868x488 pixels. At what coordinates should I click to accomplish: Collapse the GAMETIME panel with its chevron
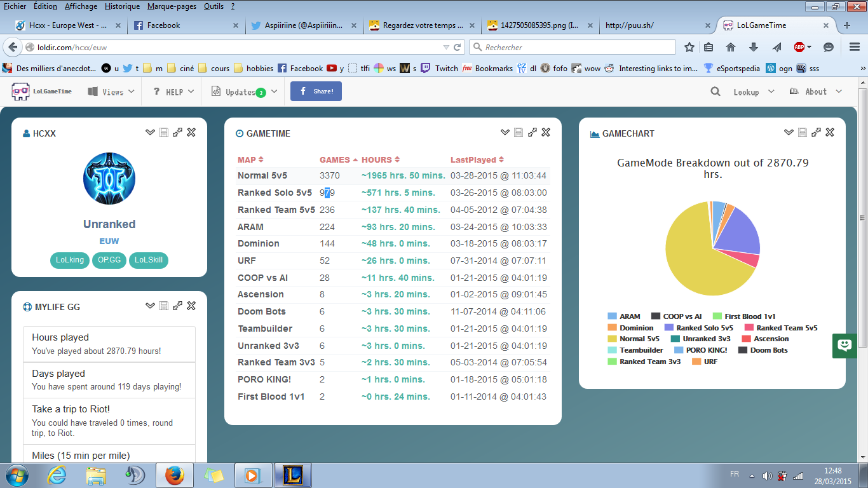(505, 132)
